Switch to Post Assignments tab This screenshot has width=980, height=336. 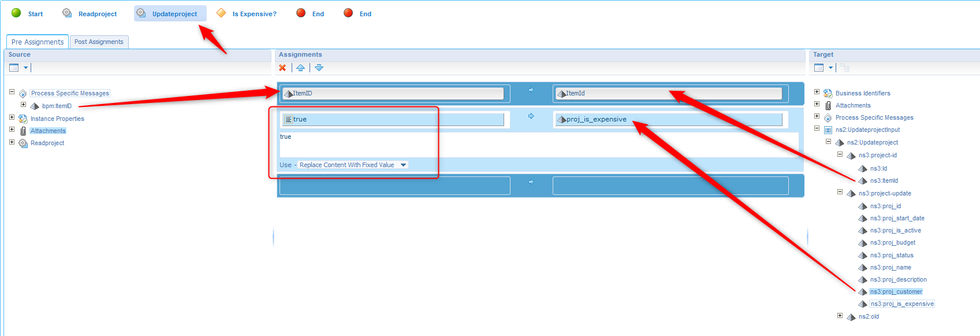click(99, 42)
